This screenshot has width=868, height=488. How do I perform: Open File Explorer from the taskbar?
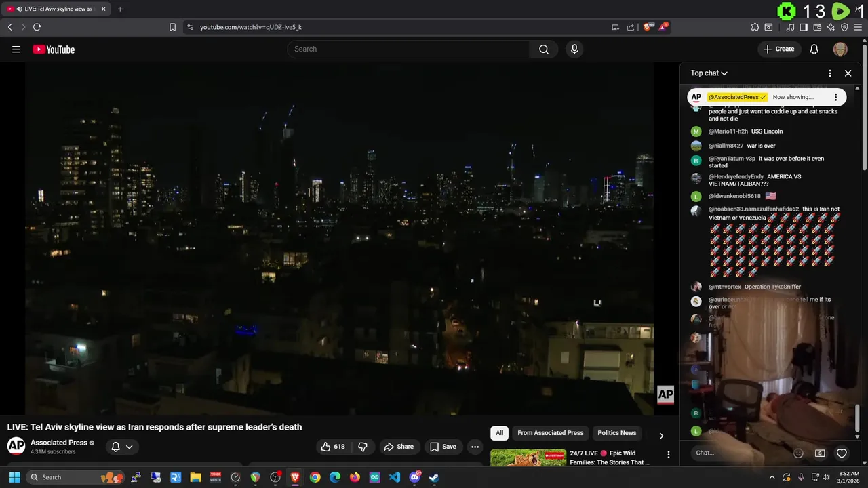coord(195,477)
